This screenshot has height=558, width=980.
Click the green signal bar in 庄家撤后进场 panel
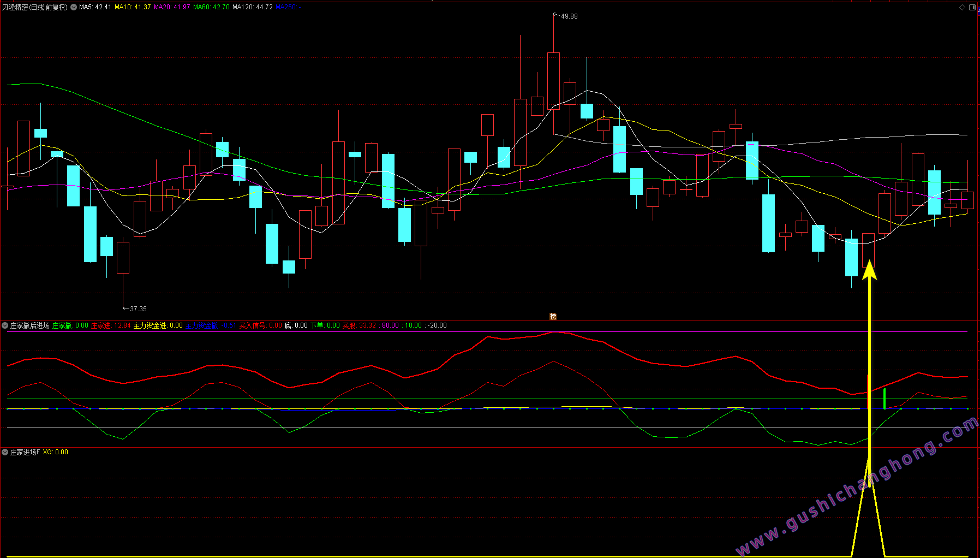884,399
